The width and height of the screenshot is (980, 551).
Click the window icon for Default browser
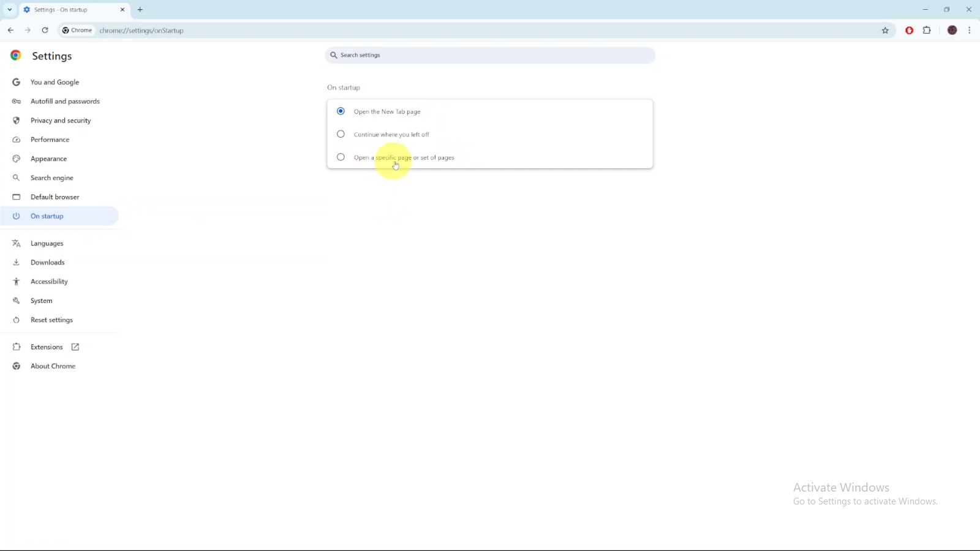point(17,197)
